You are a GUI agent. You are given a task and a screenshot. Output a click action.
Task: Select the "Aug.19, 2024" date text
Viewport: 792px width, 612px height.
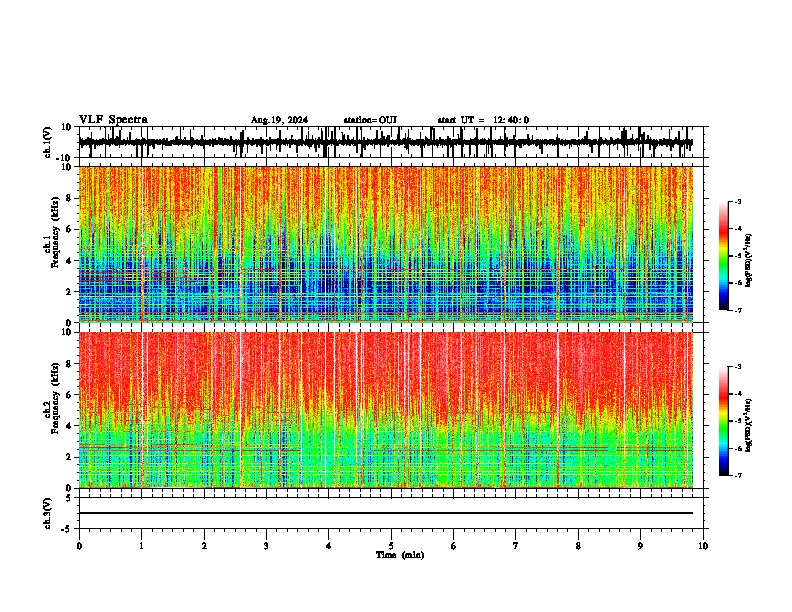pyautogui.click(x=279, y=120)
